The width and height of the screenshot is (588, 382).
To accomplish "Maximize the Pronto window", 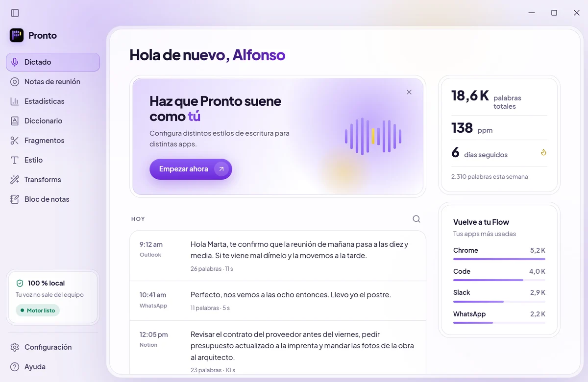I will coord(554,13).
